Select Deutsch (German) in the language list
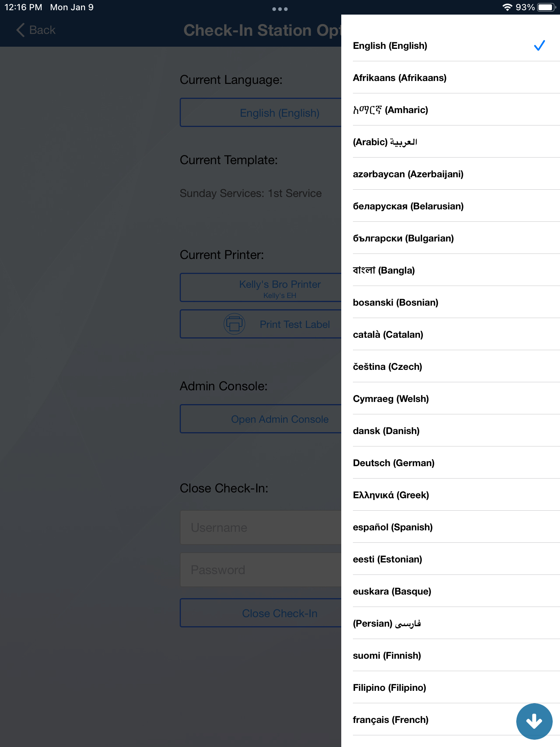 pos(451,463)
